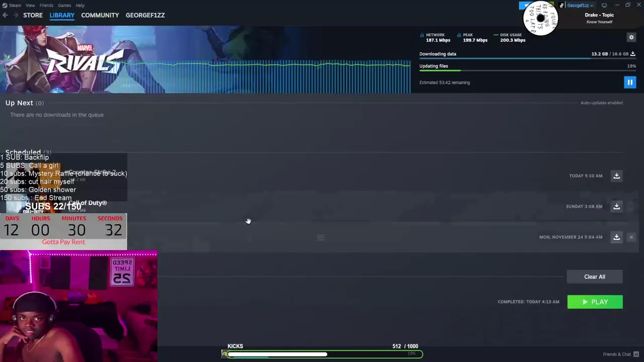Click the KICKS goal progress bar
The height and width of the screenshot is (362, 644).
coord(322,354)
